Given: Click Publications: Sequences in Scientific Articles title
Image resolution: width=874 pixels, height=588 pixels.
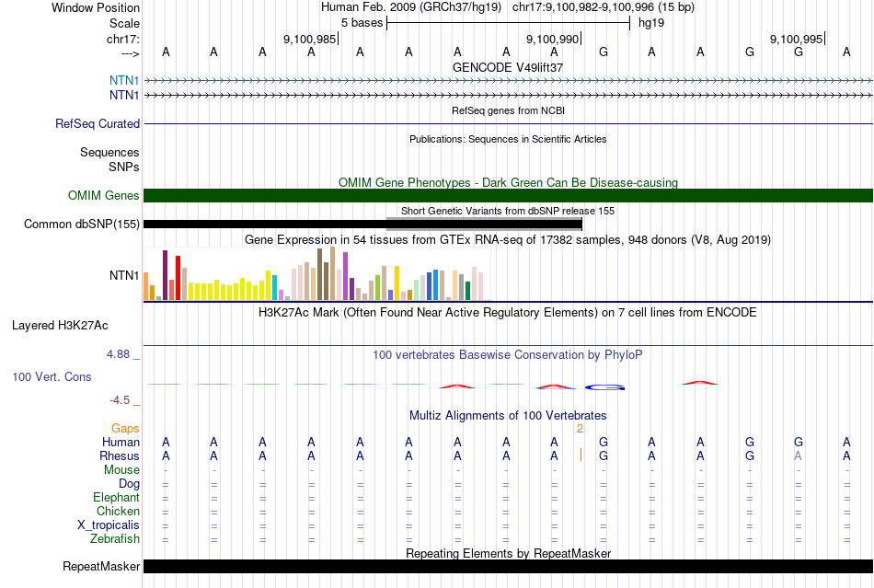Looking at the screenshot, I should pos(508,139).
